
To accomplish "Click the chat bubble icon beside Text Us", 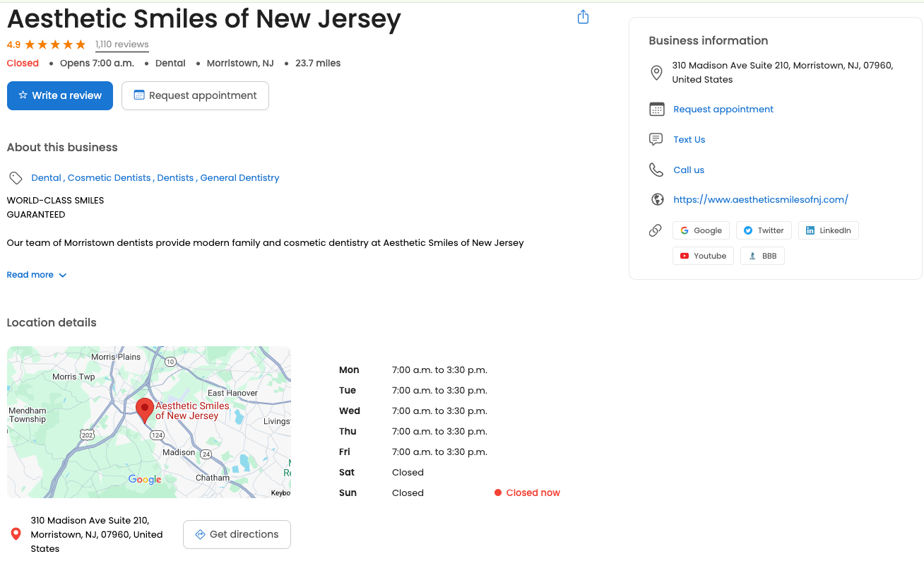I will pyautogui.click(x=656, y=139).
